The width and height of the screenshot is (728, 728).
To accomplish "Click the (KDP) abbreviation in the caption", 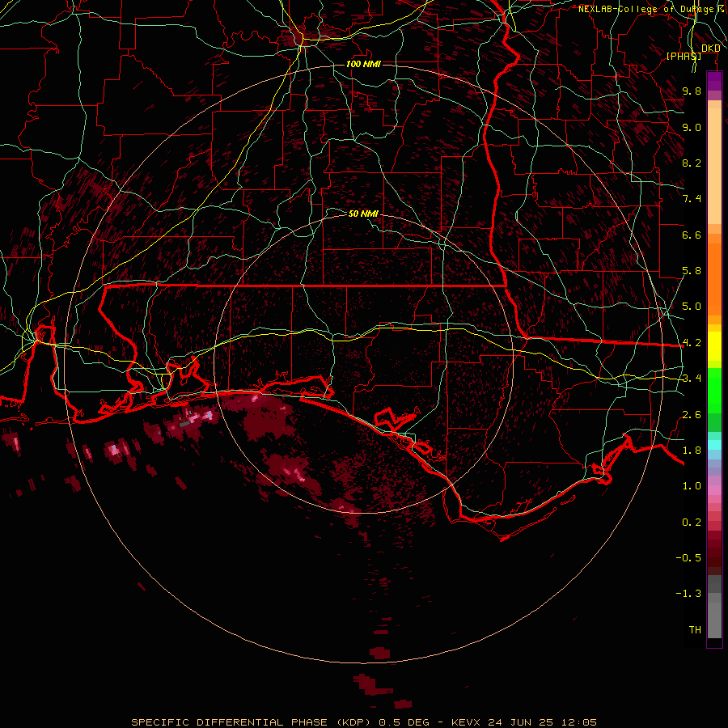I will 353,722.
